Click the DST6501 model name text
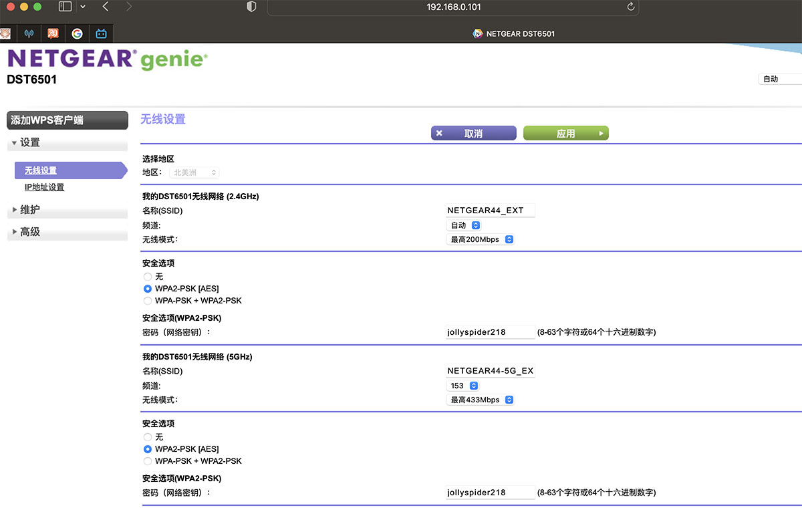 click(31, 80)
